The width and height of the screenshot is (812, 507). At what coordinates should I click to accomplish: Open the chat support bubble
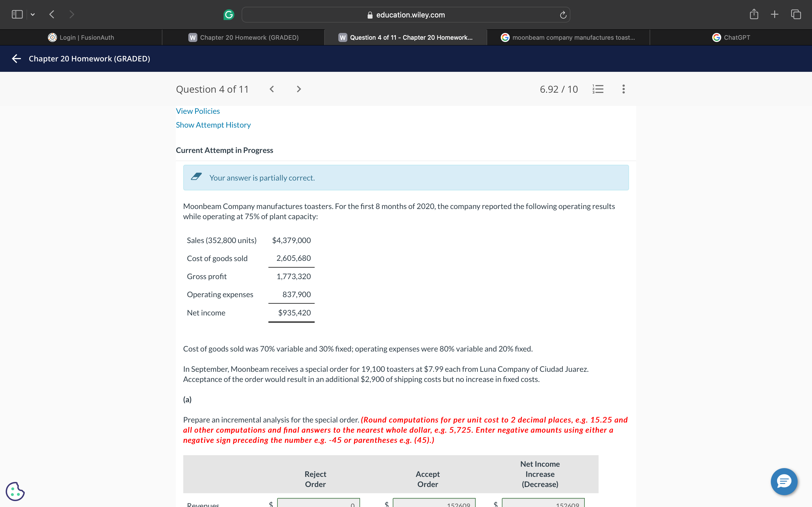[x=784, y=481]
